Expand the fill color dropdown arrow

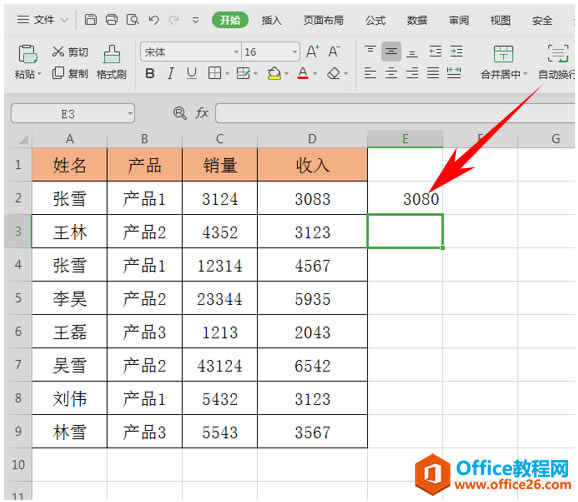[286, 74]
